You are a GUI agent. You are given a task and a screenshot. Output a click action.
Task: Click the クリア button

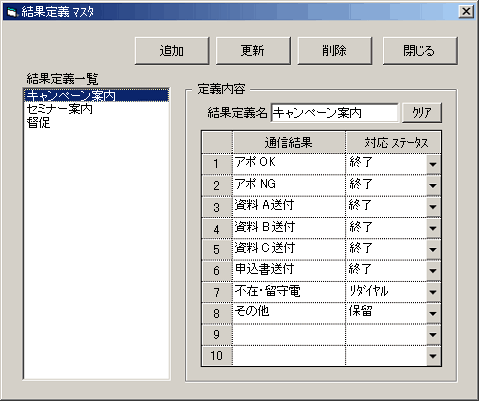tap(422, 113)
